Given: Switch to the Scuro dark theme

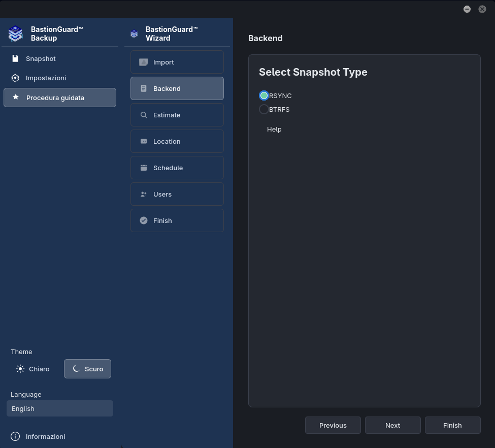Looking at the screenshot, I should pos(87,369).
